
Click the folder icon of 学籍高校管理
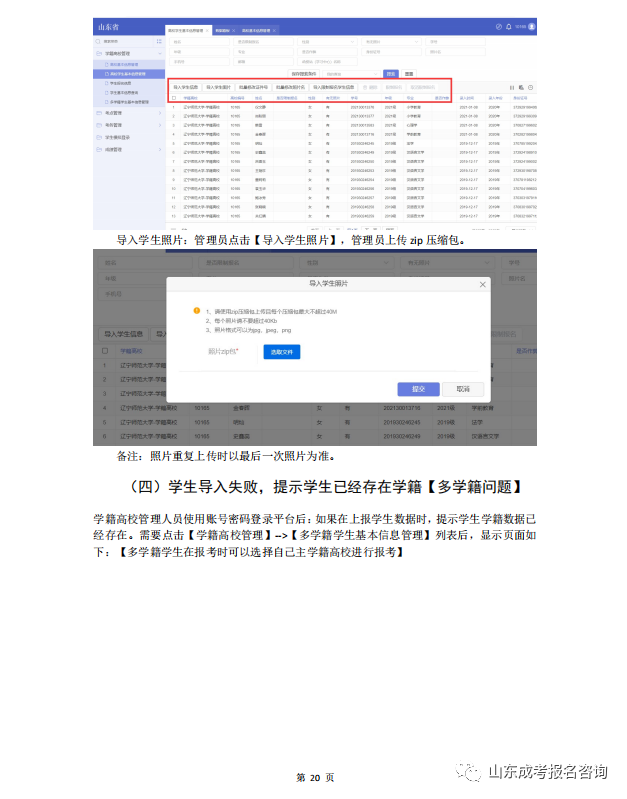(99, 54)
